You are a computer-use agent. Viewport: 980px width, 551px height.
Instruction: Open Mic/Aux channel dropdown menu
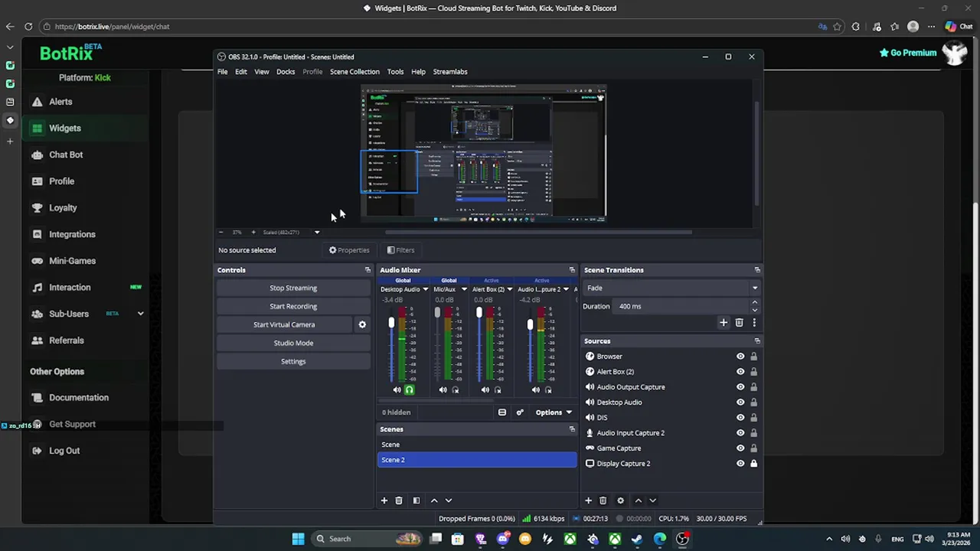pos(464,289)
